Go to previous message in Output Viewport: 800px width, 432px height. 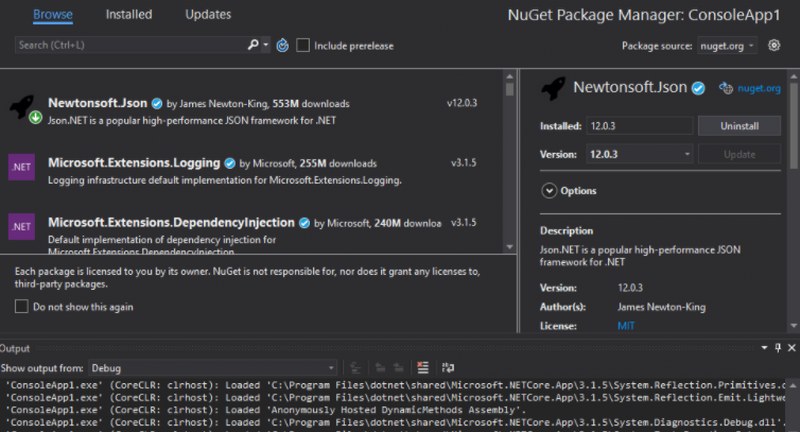click(380, 368)
